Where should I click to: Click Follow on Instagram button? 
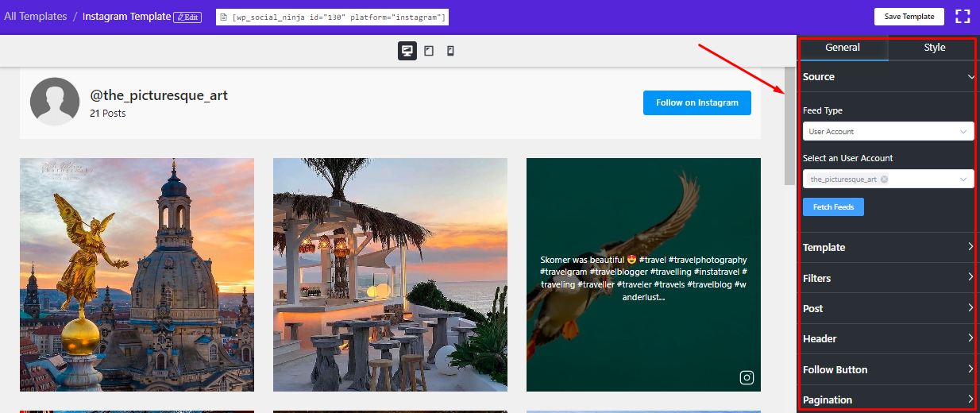tap(697, 102)
